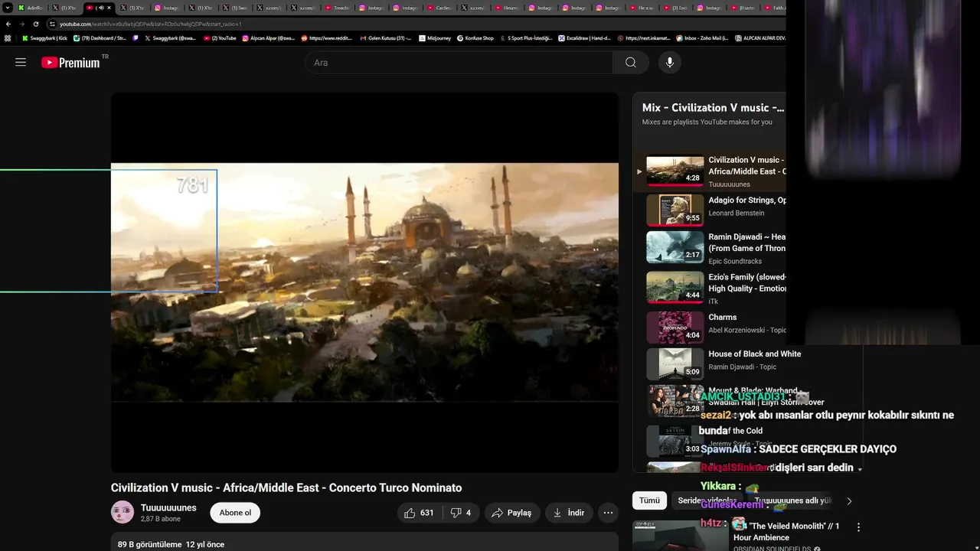Open the YouTube hamburger guide menu
This screenshot has width=980, height=551.
(x=21, y=63)
